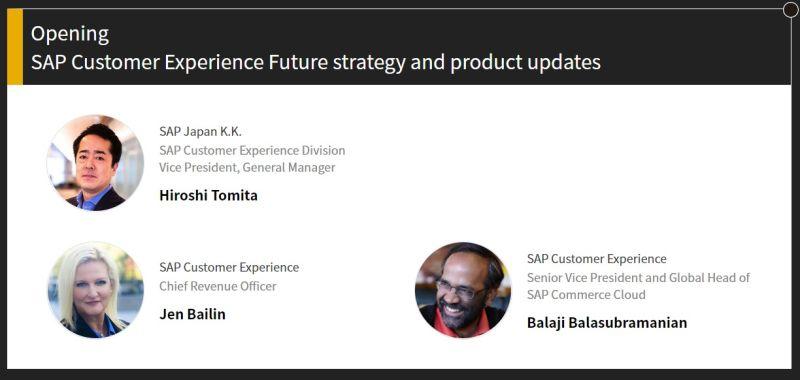
Task: Click the yellow accent bar beside the title
Action: point(15,47)
